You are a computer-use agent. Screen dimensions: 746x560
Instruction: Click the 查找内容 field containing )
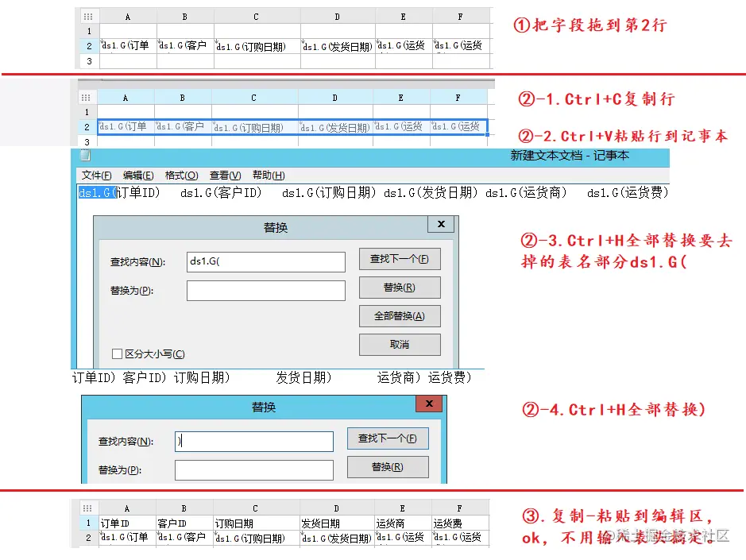tap(254, 441)
